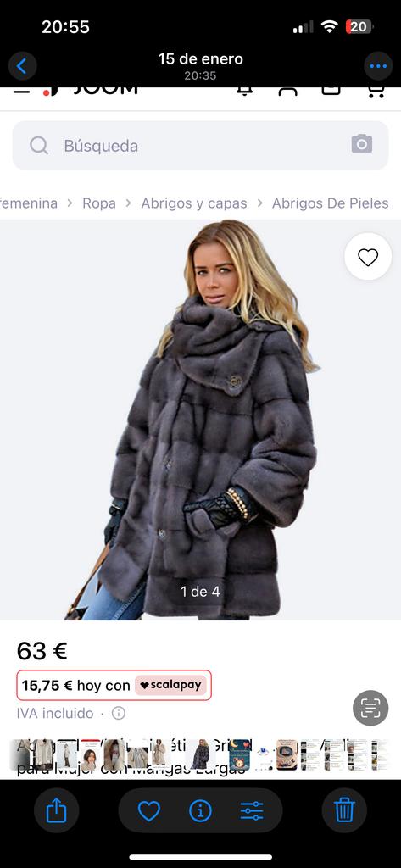This screenshot has height=868, width=401.
Task: Open the share sheet icon
Action: tap(57, 811)
